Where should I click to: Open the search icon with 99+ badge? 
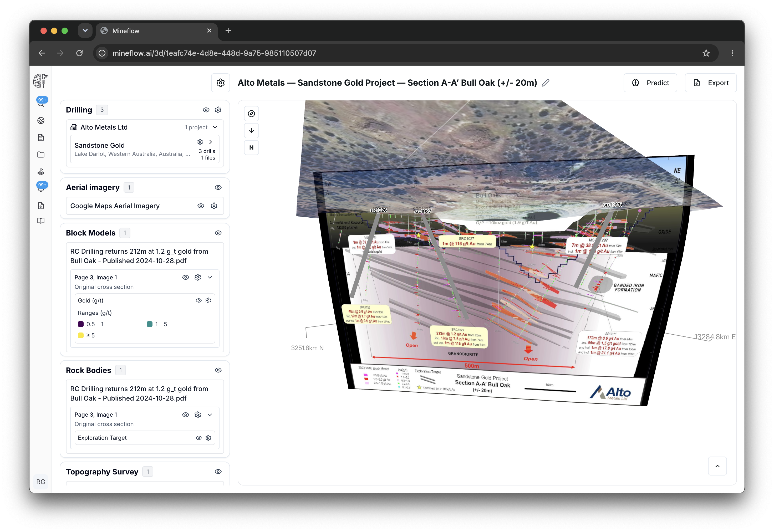click(41, 103)
